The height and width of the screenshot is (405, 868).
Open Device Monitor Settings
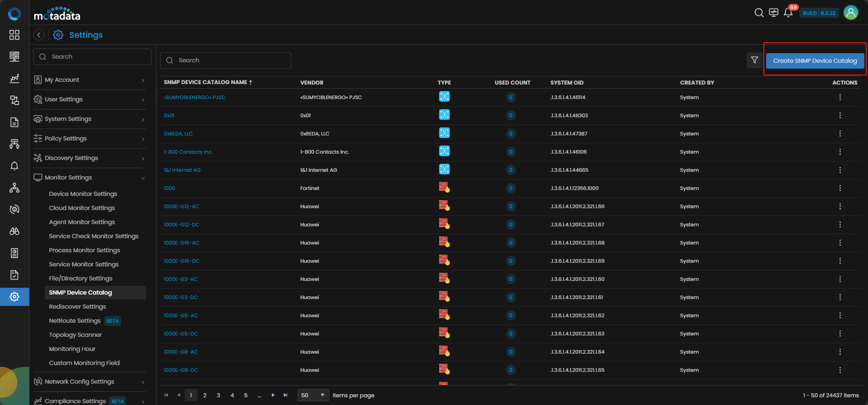(83, 194)
